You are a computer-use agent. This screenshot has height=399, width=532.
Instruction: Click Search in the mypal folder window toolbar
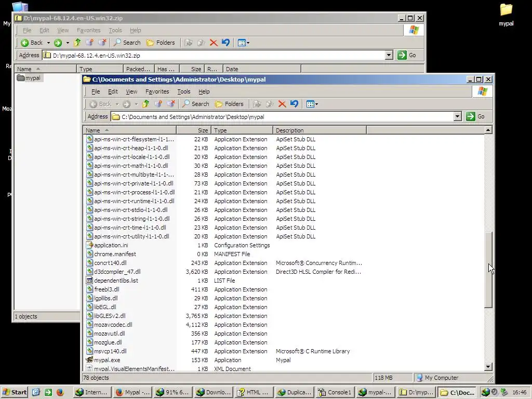(x=196, y=104)
